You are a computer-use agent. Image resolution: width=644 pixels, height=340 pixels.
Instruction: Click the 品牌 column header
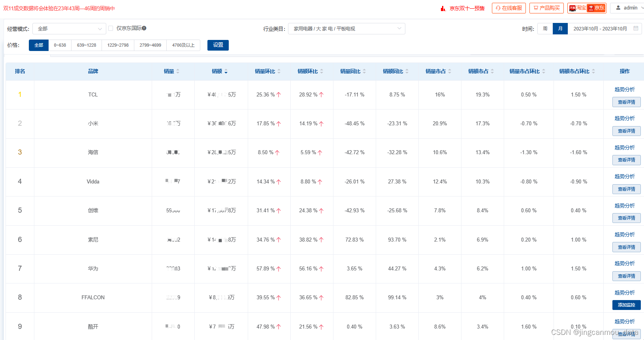(93, 71)
